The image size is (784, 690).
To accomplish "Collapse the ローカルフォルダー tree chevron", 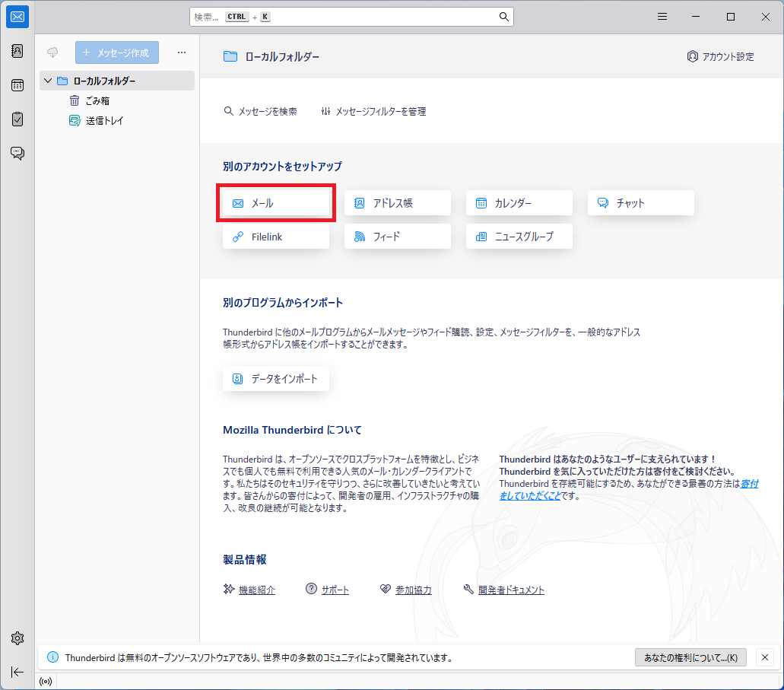I will (48, 81).
